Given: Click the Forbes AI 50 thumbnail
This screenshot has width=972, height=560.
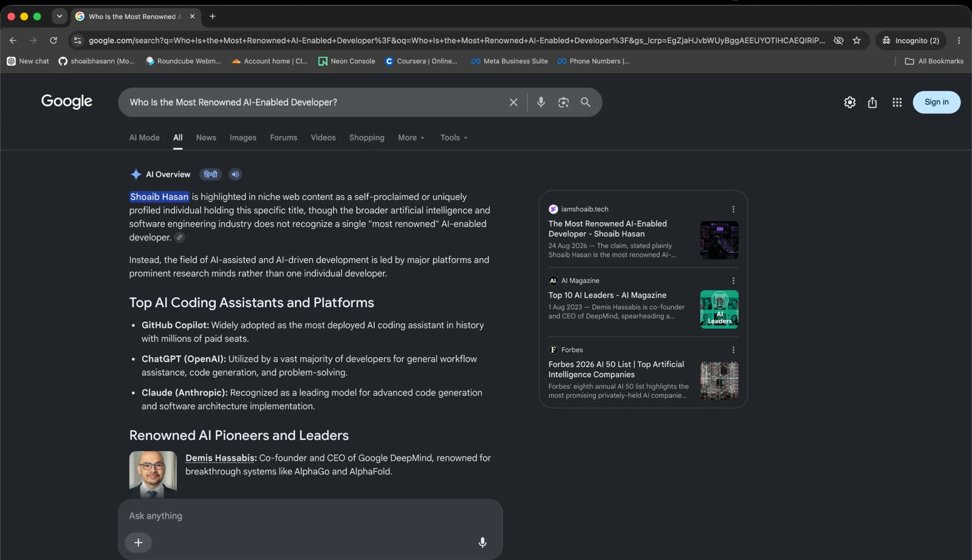Looking at the screenshot, I should point(719,381).
